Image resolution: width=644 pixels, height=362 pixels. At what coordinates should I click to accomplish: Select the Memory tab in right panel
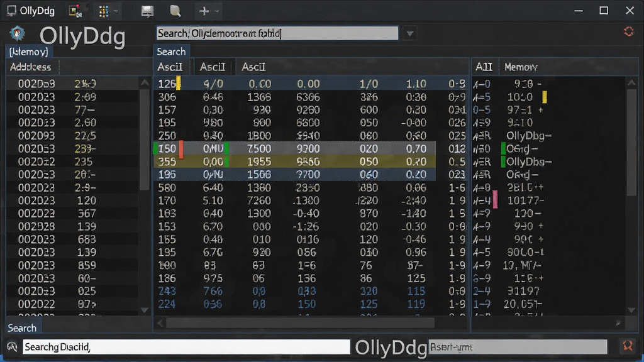[521, 67]
